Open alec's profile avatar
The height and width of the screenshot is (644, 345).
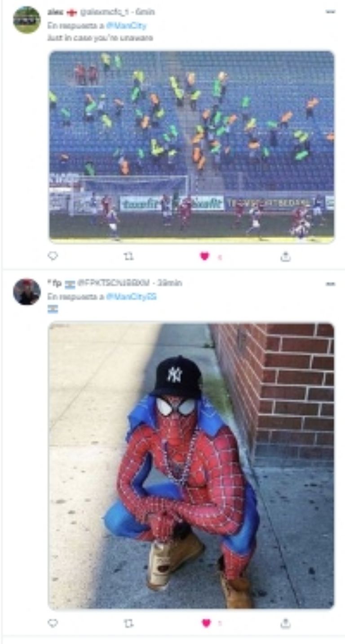click(27, 20)
